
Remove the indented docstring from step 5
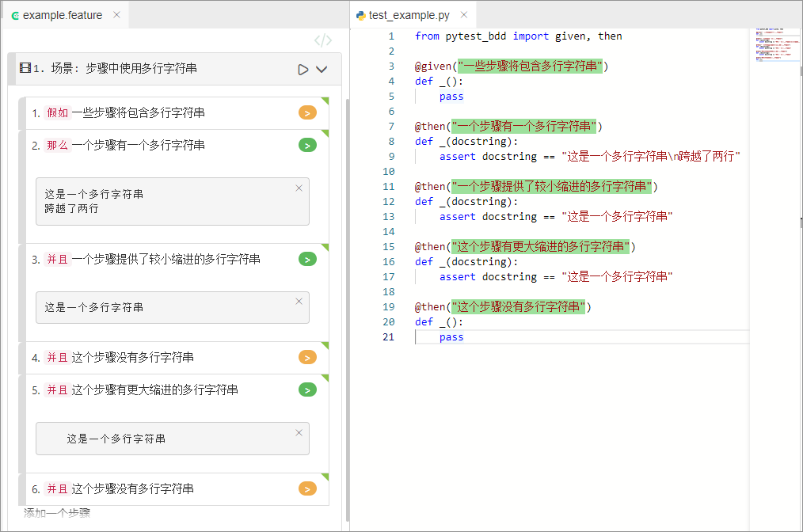coord(299,433)
